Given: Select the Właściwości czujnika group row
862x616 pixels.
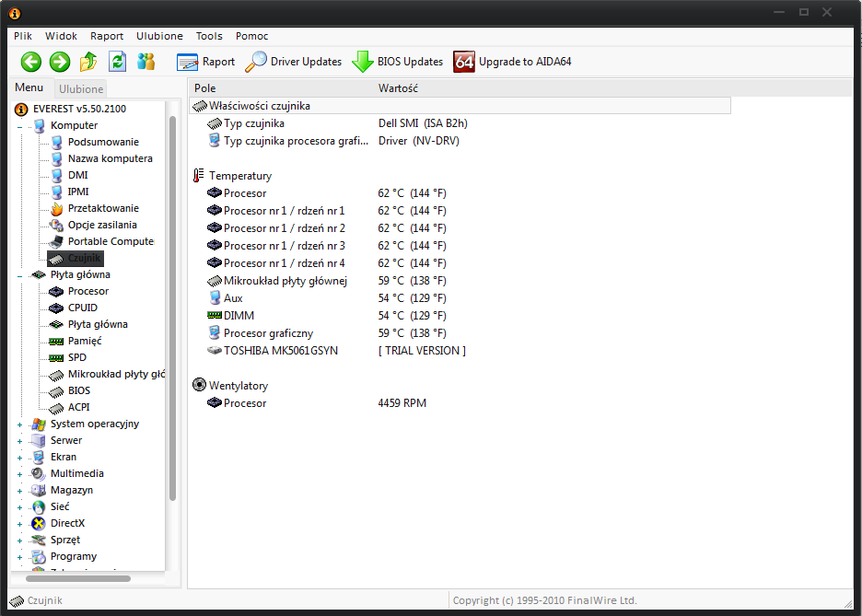Looking at the screenshot, I should tap(460, 106).
